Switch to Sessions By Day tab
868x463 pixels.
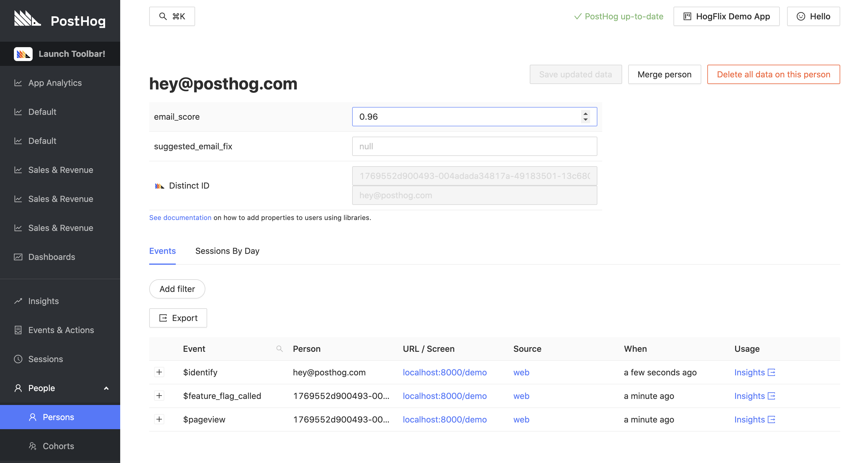pos(227,251)
